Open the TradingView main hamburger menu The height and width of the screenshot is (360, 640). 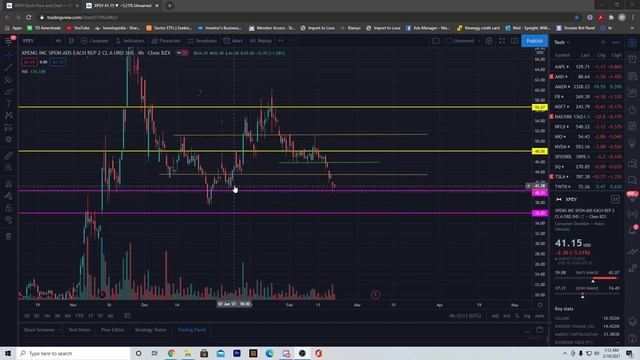(x=8, y=41)
